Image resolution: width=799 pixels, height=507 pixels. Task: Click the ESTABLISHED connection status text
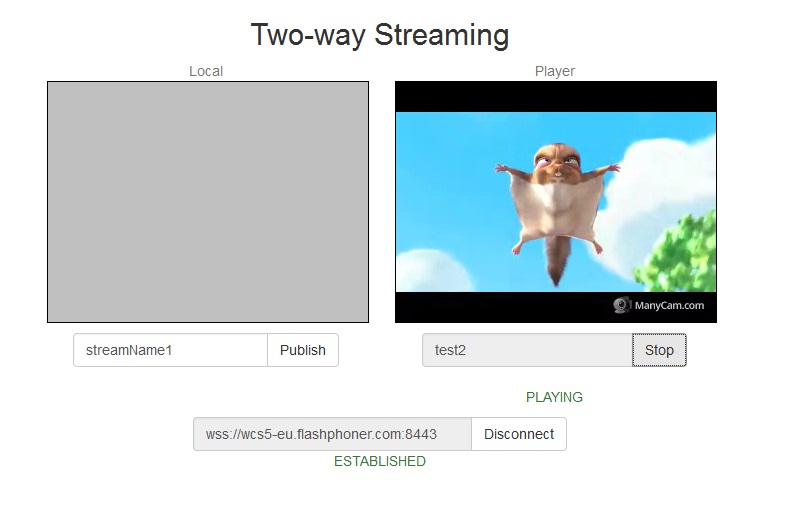[x=380, y=461]
